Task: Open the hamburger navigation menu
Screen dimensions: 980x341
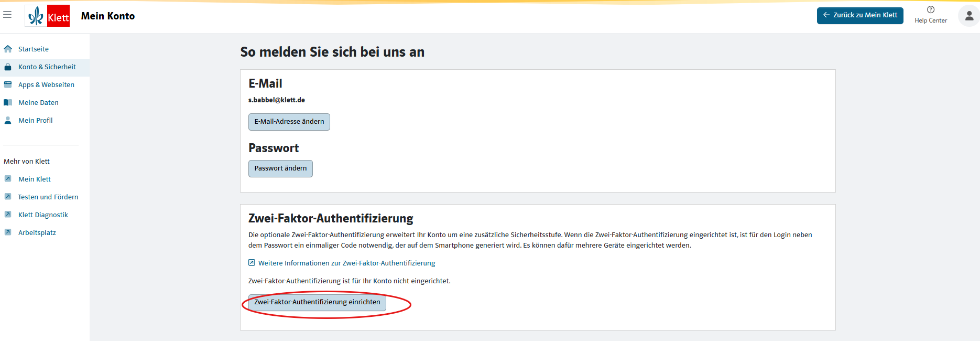Action: click(7, 15)
